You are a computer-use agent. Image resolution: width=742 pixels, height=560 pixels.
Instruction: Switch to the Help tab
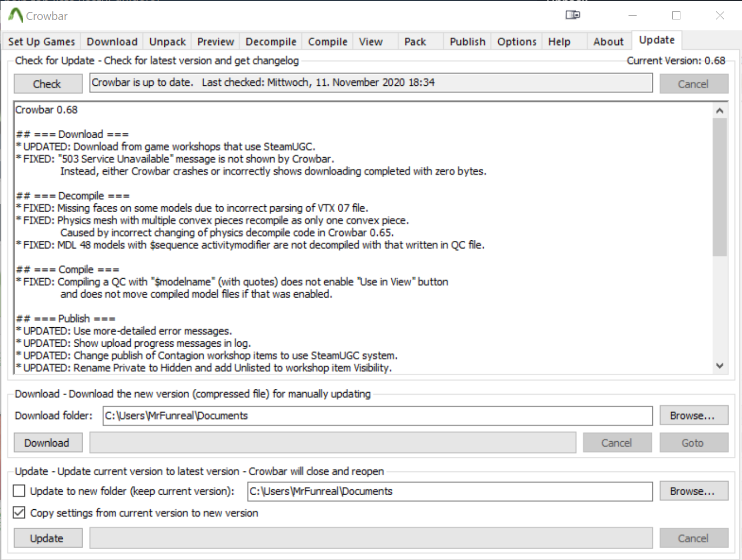coord(559,42)
